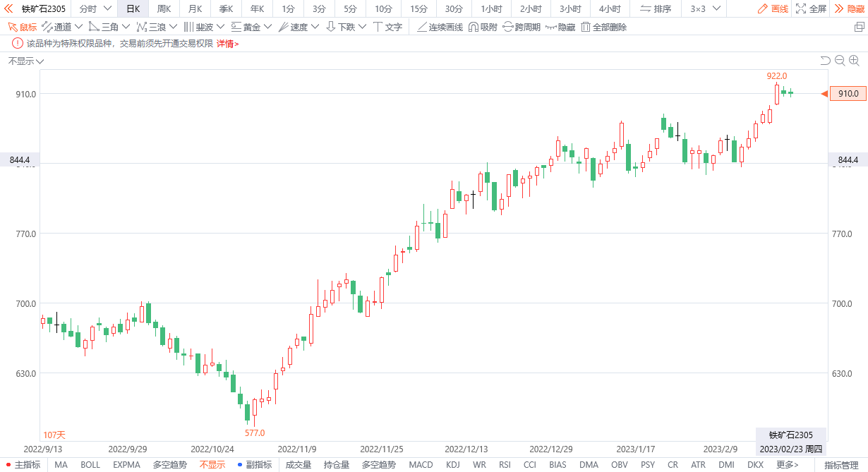The height and width of the screenshot is (472, 868).
Task: Switch to the weekly 周K tab
Action: (164, 8)
